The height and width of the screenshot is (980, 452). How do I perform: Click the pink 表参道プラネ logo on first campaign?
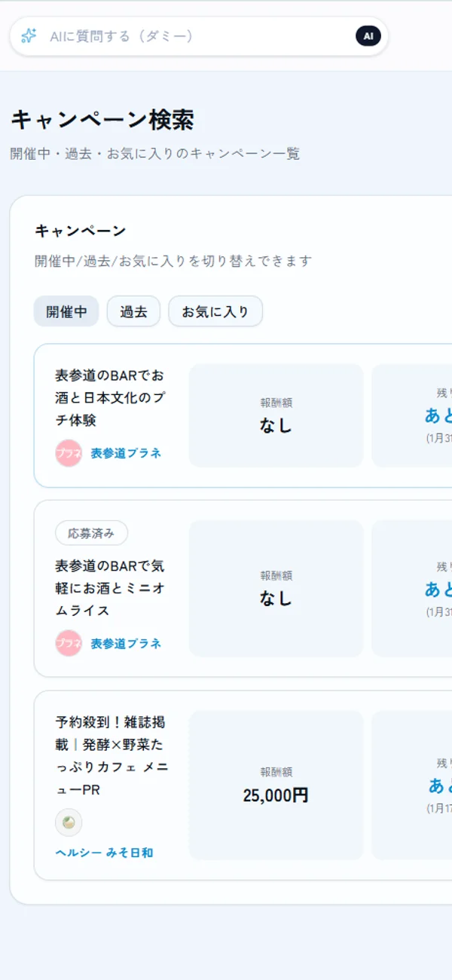tap(67, 453)
